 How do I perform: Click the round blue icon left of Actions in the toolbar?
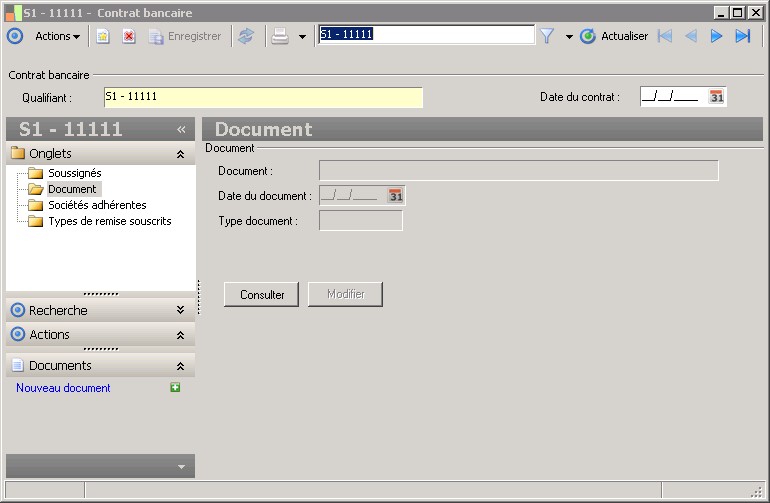pos(15,36)
